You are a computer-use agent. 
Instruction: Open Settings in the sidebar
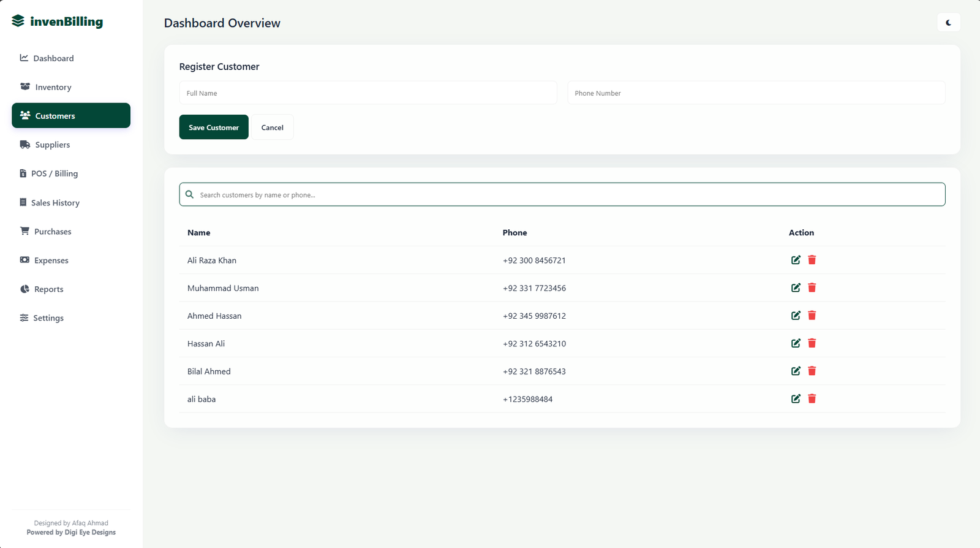click(48, 318)
